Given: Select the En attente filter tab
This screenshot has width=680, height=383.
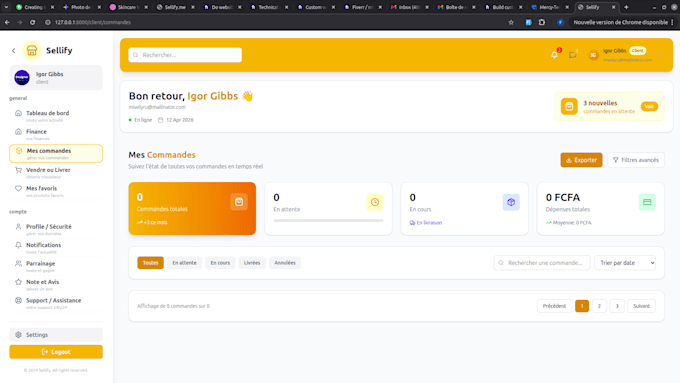Looking at the screenshot, I should coord(184,263).
